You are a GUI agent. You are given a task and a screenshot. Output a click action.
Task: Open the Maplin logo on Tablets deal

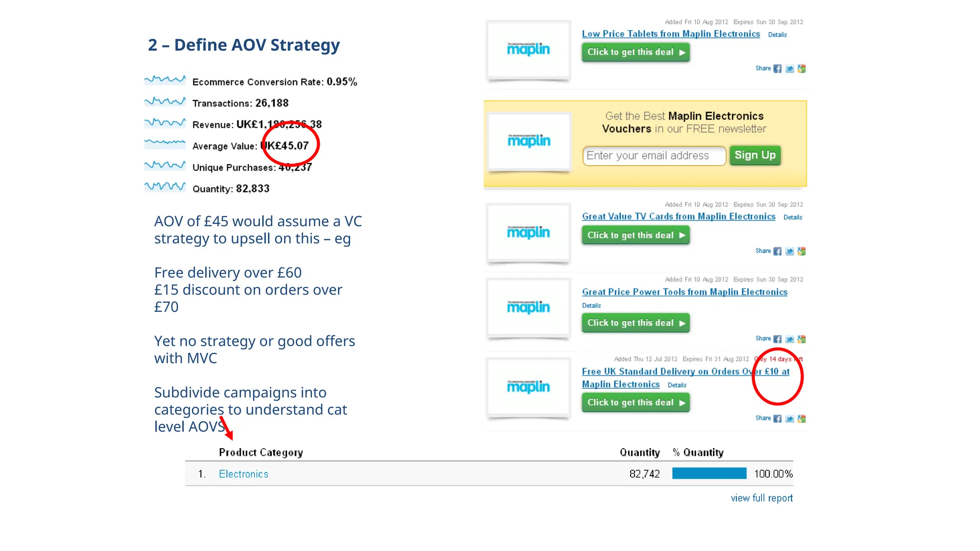point(528,50)
